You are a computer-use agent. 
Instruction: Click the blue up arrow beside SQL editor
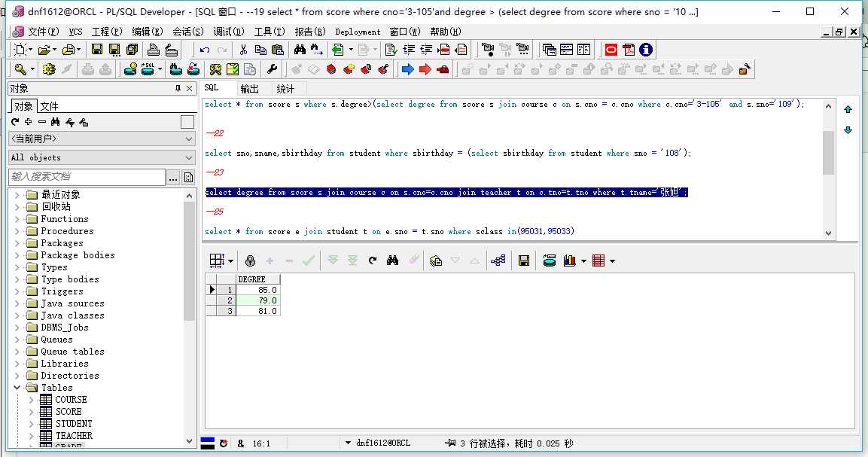[x=848, y=110]
